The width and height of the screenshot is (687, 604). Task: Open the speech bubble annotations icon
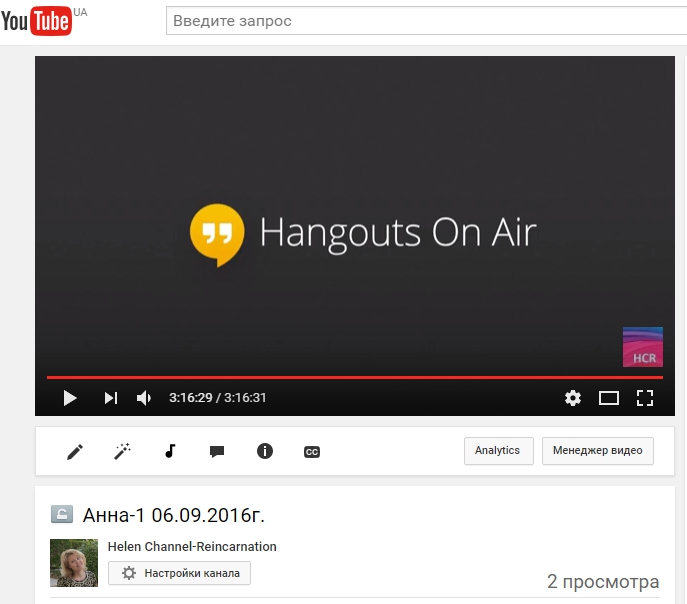217,452
